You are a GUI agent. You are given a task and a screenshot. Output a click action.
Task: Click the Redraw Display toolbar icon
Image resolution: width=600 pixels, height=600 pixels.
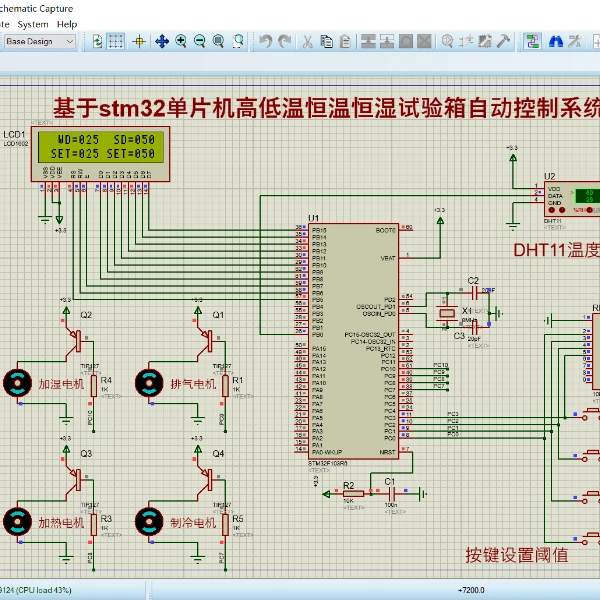tap(98, 41)
